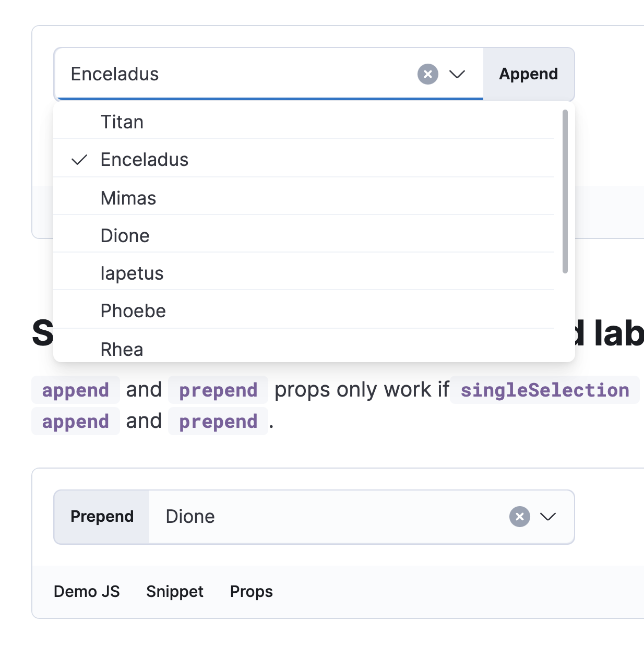Image resolution: width=644 pixels, height=646 pixels.
Task: Click the dropdown list scrollbar thumb
Action: 565,191
